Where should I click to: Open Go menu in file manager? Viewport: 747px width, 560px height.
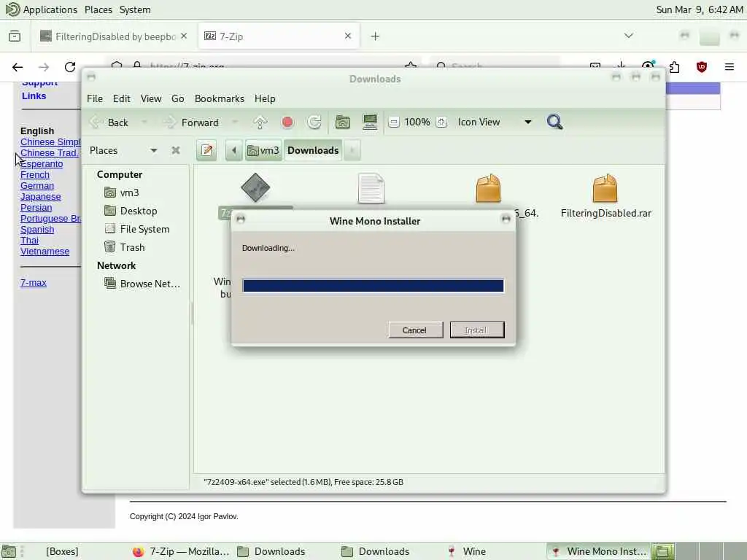178,98
